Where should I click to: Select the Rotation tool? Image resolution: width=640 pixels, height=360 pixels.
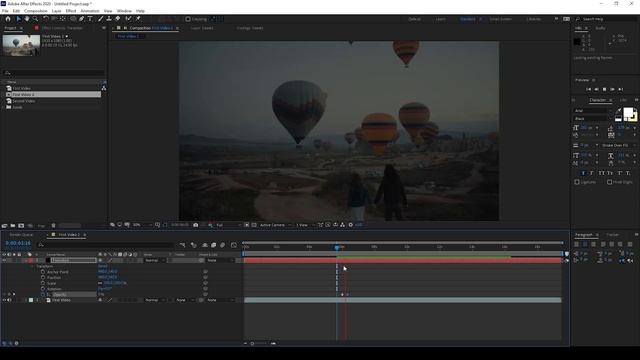pos(46,19)
